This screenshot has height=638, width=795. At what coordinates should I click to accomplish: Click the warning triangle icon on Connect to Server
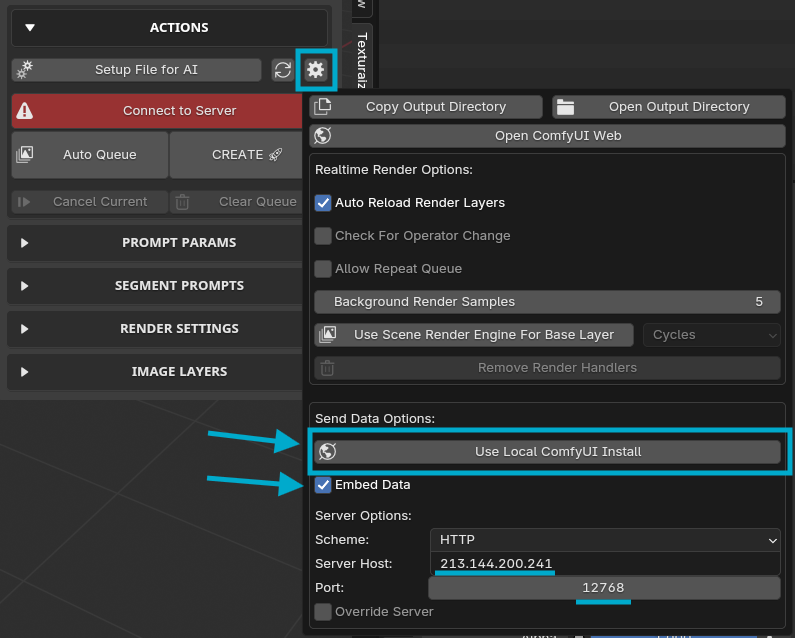pyautogui.click(x=24, y=111)
